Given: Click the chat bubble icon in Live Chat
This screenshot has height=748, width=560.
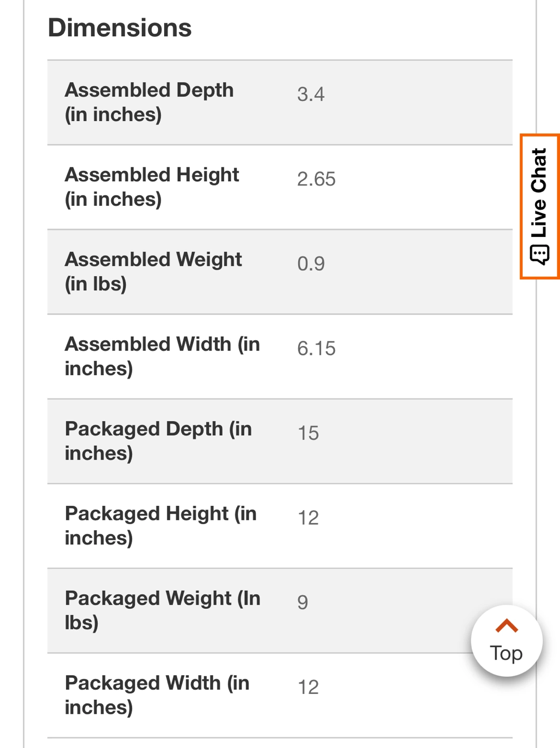Looking at the screenshot, I should pyautogui.click(x=539, y=255).
